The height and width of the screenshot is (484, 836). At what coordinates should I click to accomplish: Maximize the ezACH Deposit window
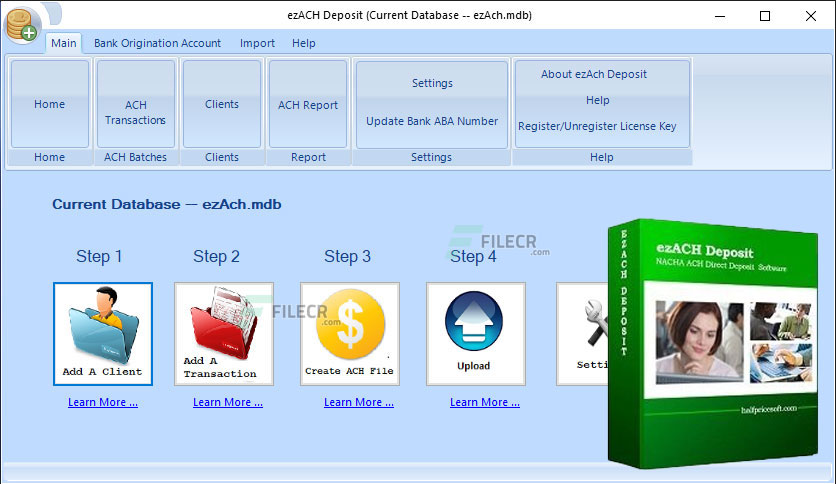point(765,16)
